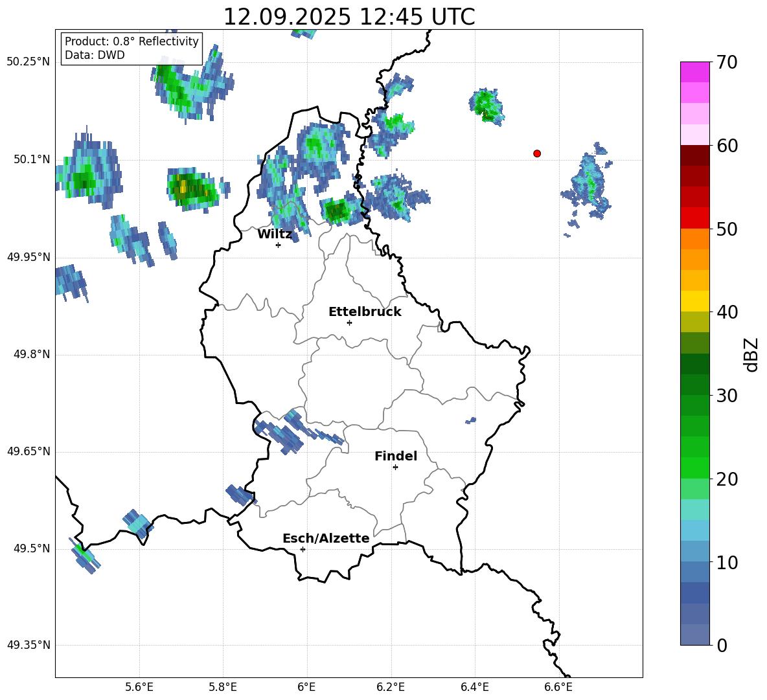Click the 'Ettelbruck' city label
Viewport: 767px width, 700px height.
click(x=365, y=312)
